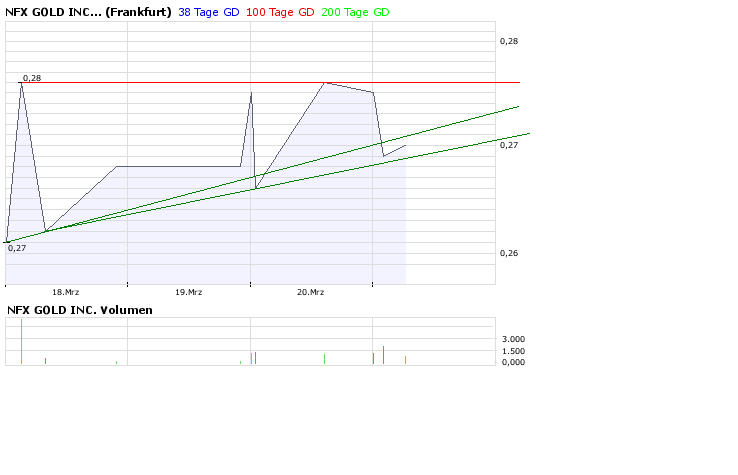This screenshot has width=738, height=475.
Task: Click the 18.Mrz date label
Action: 65,292
